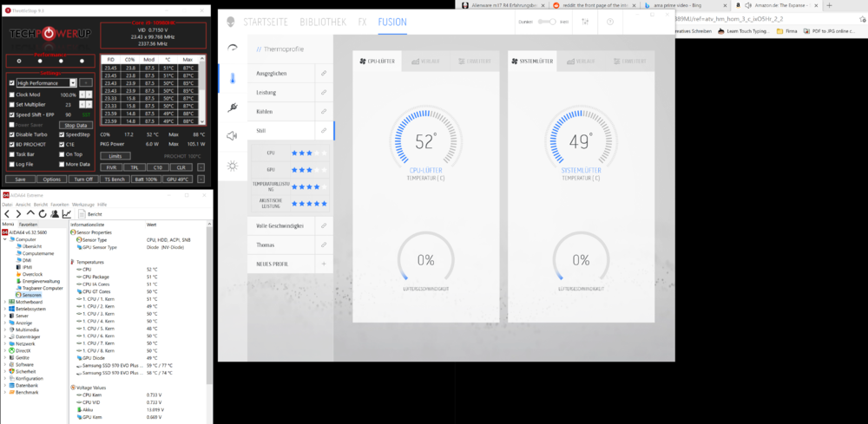Expand the Motherboard tree node
Image resolution: width=868 pixels, height=424 pixels.
coord(5,302)
